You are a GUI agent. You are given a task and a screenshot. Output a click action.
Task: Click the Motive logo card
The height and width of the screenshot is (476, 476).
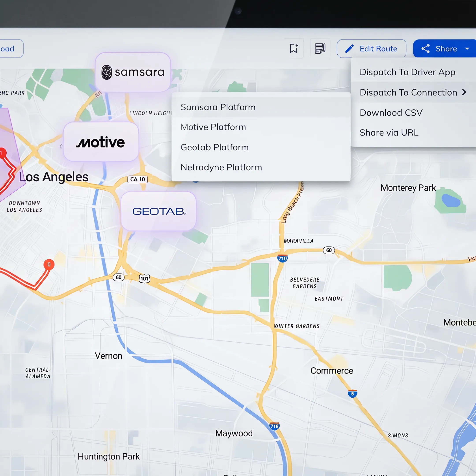coord(101,142)
